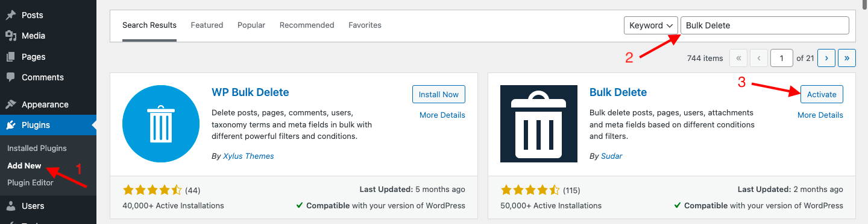View the Favorites tab
The height and width of the screenshot is (224, 868).
365,25
